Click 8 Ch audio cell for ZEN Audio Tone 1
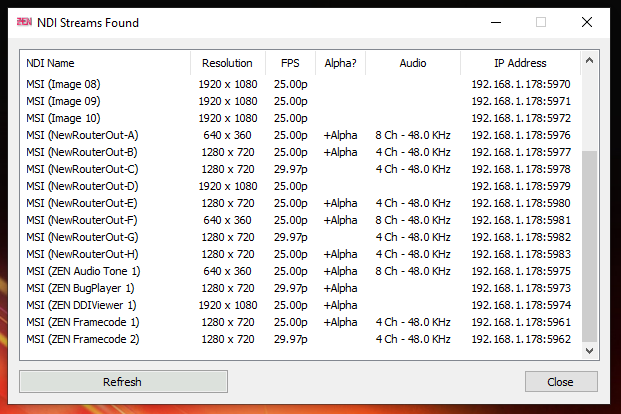The height and width of the screenshot is (414, 621). pyautogui.click(x=413, y=271)
